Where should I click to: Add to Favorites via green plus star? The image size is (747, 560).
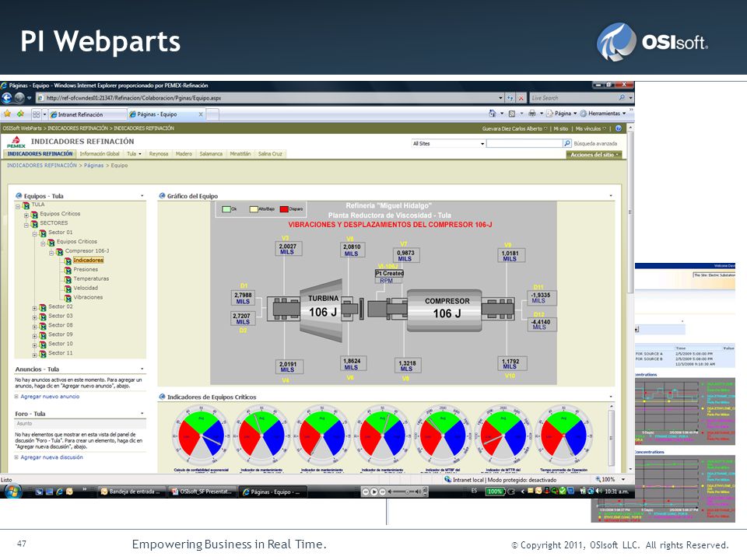tap(20, 114)
